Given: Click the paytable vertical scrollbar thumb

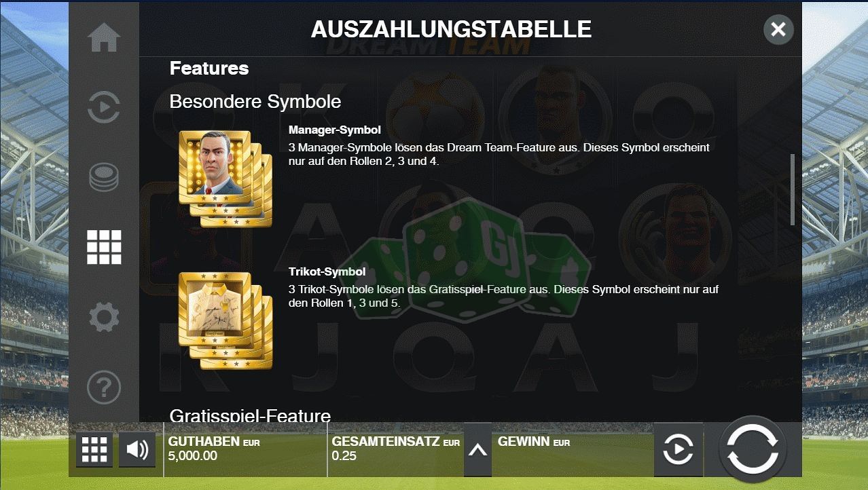Looking at the screenshot, I should coord(792,190).
